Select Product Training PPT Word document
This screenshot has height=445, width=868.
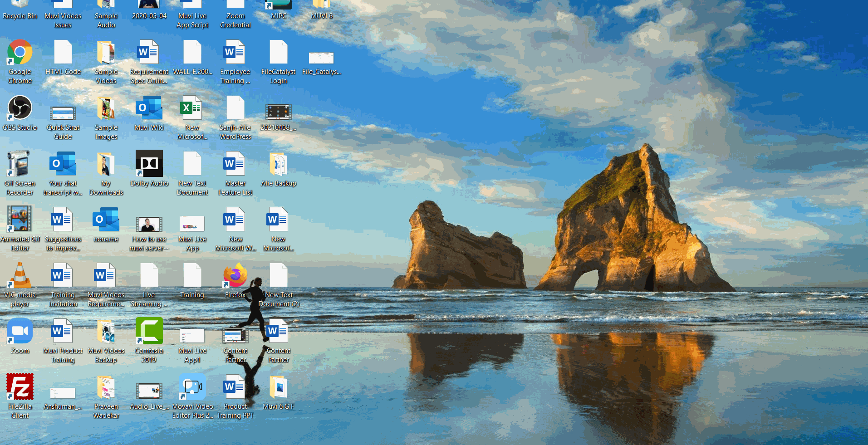[x=235, y=396]
